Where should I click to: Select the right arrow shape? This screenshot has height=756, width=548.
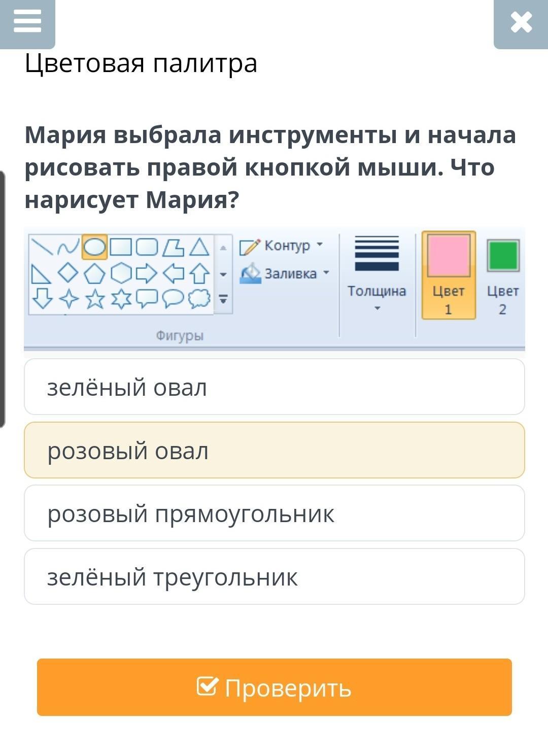click(147, 273)
